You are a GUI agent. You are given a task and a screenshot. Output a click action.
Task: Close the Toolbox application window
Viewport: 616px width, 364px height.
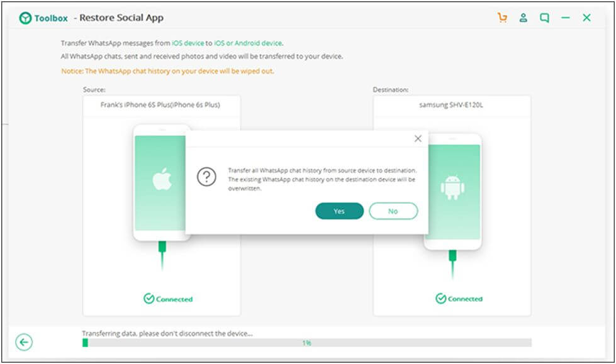[586, 18]
